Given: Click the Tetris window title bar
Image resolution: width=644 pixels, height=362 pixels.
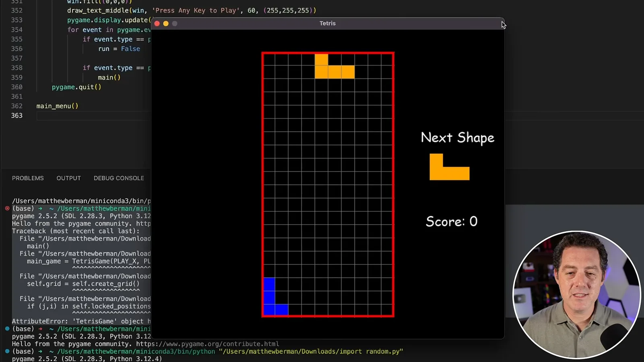Looking at the screenshot, I should pos(328,23).
